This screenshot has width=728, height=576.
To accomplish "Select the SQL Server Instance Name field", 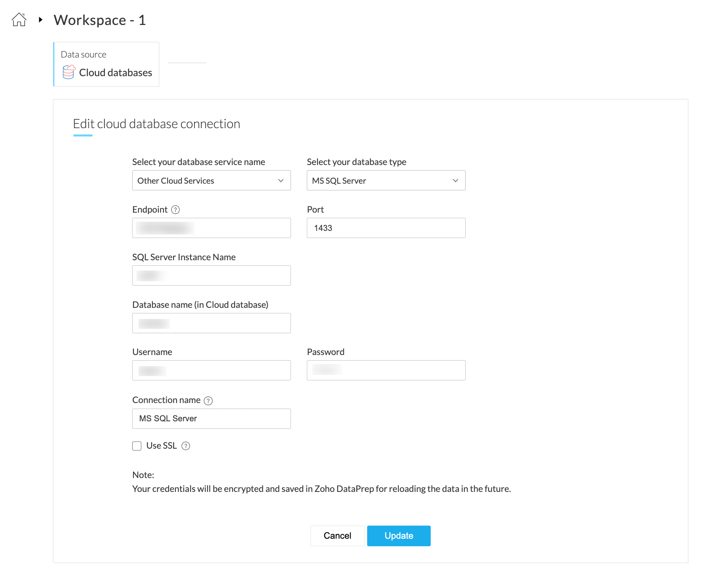I will point(211,276).
